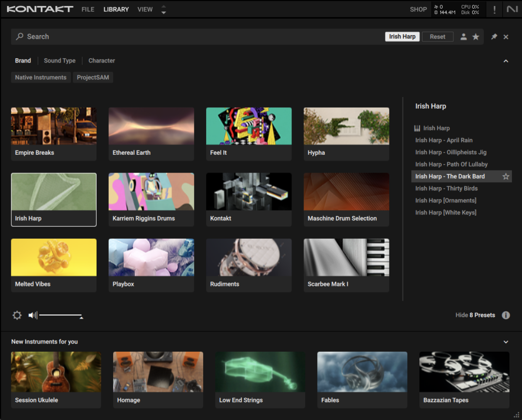
Task: Click the keyboard icon beside Irish Harp
Action: 418,128
